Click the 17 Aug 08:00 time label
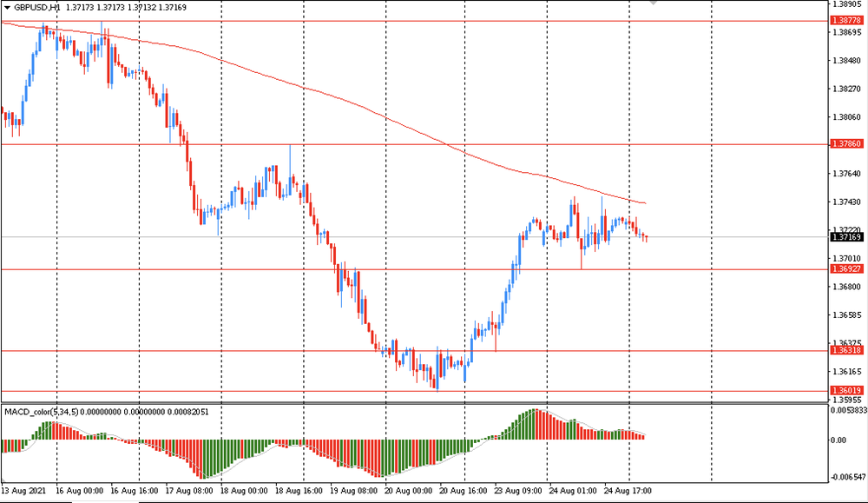The image size is (868, 503). coord(188,491)
